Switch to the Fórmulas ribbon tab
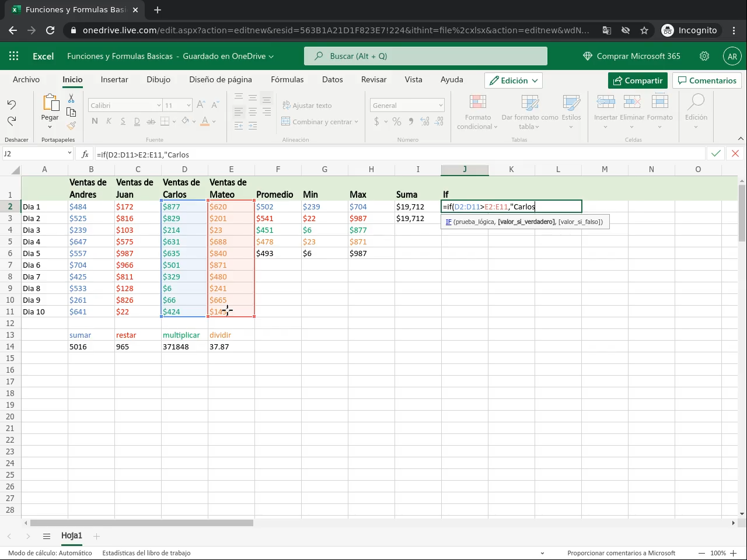Screen dimensions: 747x560 (x=287, y=79)
